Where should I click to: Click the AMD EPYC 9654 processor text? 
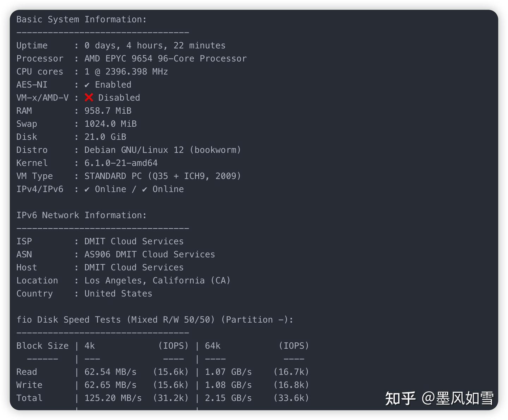[x=165, y=59]
